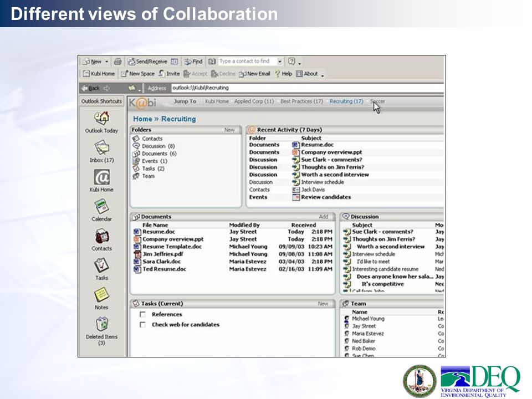Toggle Check web for candidates checkbox
Image resolution: width=532 pixels, height=399 pixels.
tap(143, 325)
